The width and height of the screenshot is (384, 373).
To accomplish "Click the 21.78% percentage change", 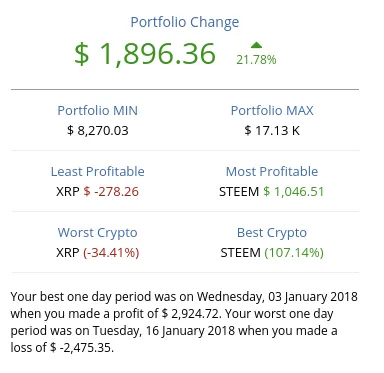I will (256, 60).
